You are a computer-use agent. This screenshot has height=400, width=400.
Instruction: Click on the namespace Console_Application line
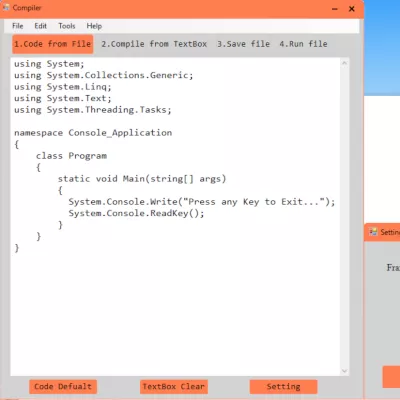(x=93, y=133)
